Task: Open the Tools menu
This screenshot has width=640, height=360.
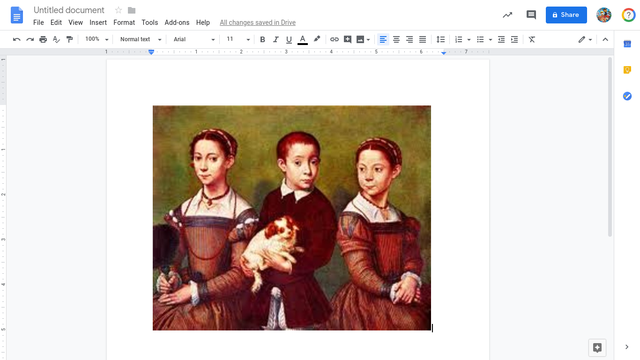Action: [x=150, y=22]
